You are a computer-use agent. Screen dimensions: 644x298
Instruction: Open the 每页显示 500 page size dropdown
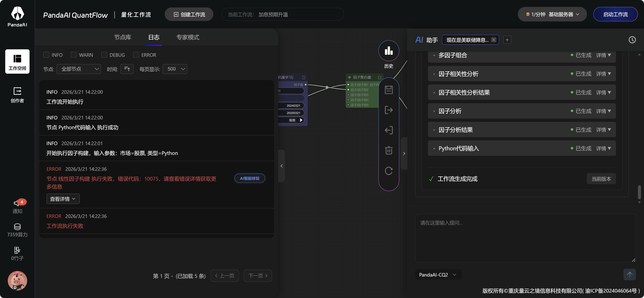[x=175, y=69]
